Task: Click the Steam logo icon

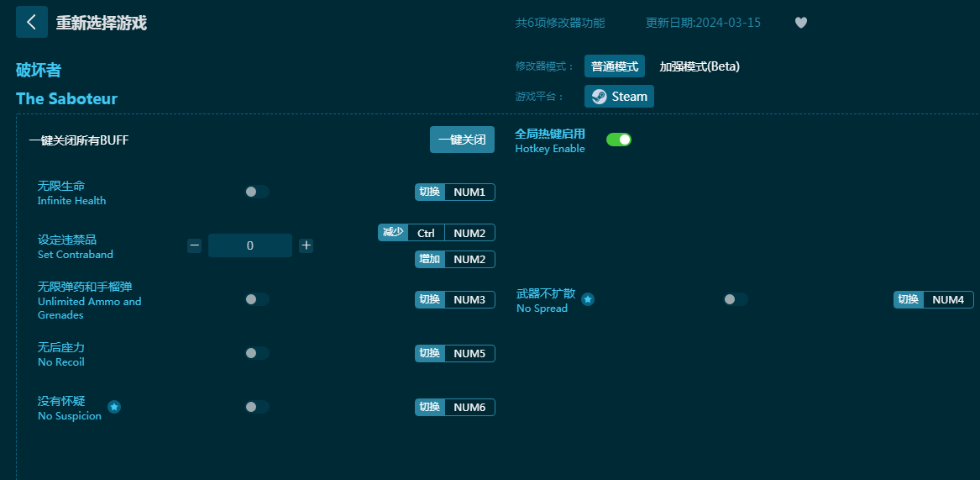Action: 599,97
